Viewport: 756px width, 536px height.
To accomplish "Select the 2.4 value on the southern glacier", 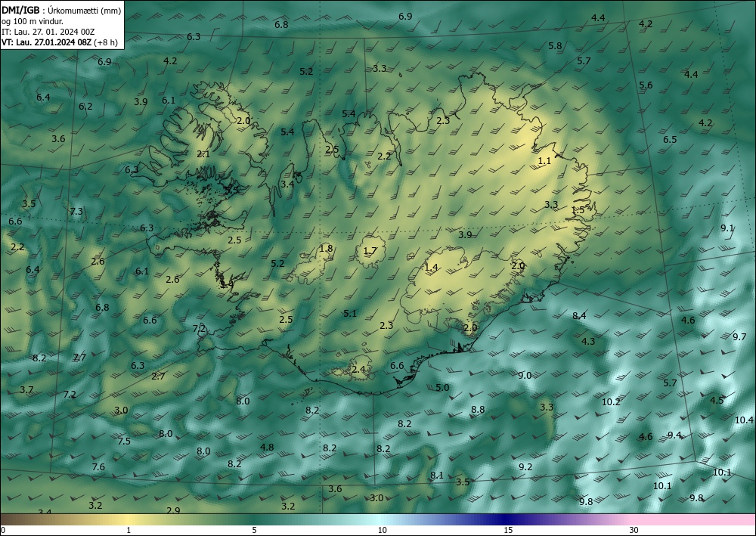I will [x=358, y=370].
